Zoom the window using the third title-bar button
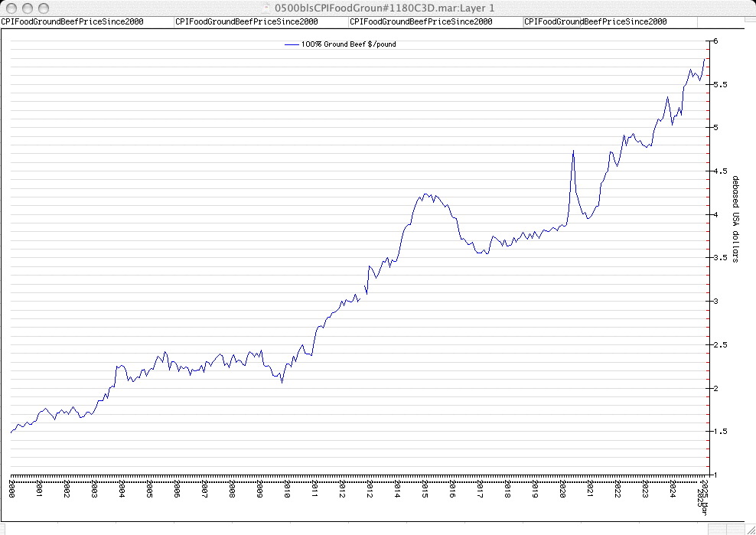 [x=44, y=8]
